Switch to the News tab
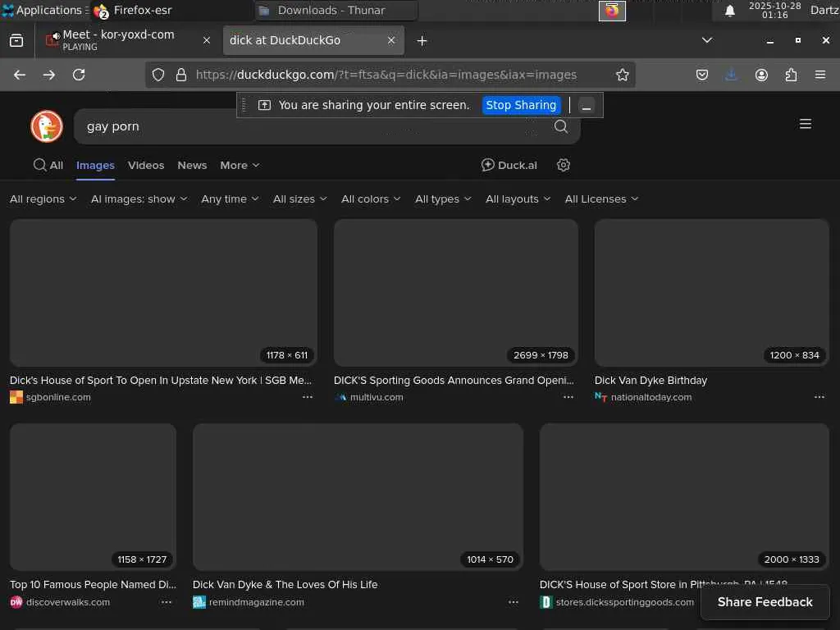Viewport: 840px width, 630px height. (x=192, y=166)
